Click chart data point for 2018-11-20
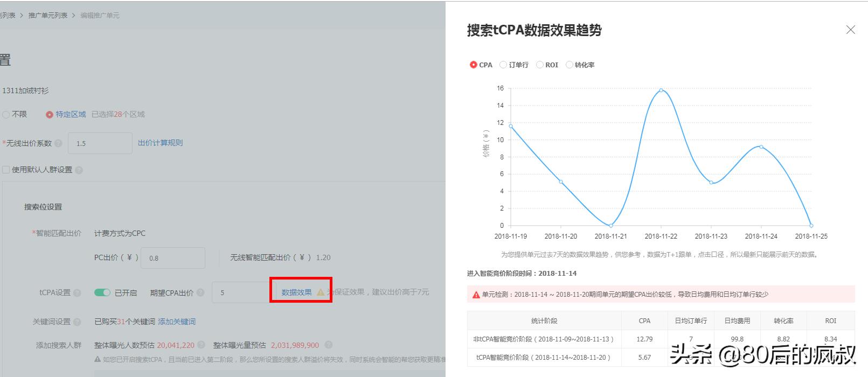The width and height of the screenshot is (868, 377). pos(561,181)
